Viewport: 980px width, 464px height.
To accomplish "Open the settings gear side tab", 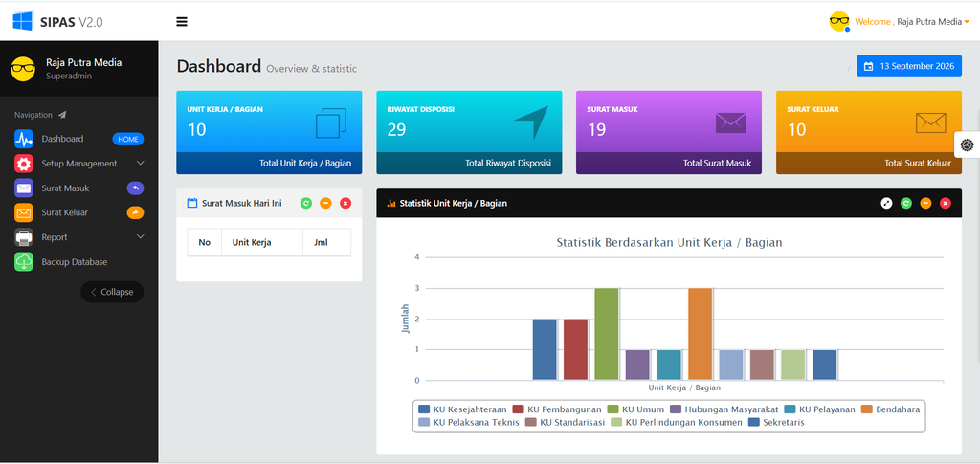I will (x=967, y=144).
